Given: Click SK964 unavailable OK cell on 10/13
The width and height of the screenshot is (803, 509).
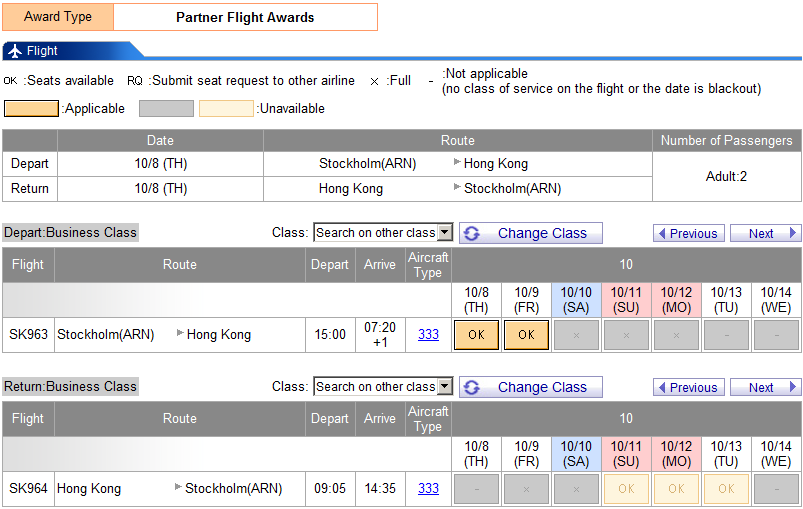Looking at the screenshot, I should pyautogui.click(x=727, y=489).
